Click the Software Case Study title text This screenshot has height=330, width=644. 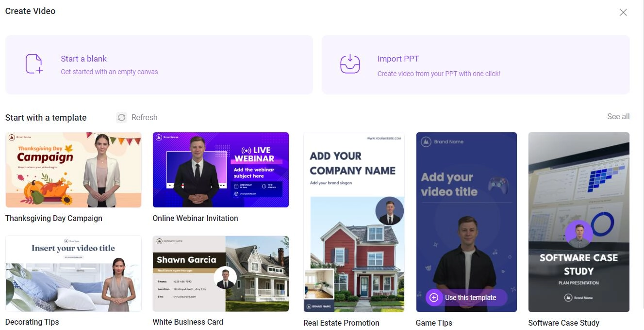click(564, 323)
